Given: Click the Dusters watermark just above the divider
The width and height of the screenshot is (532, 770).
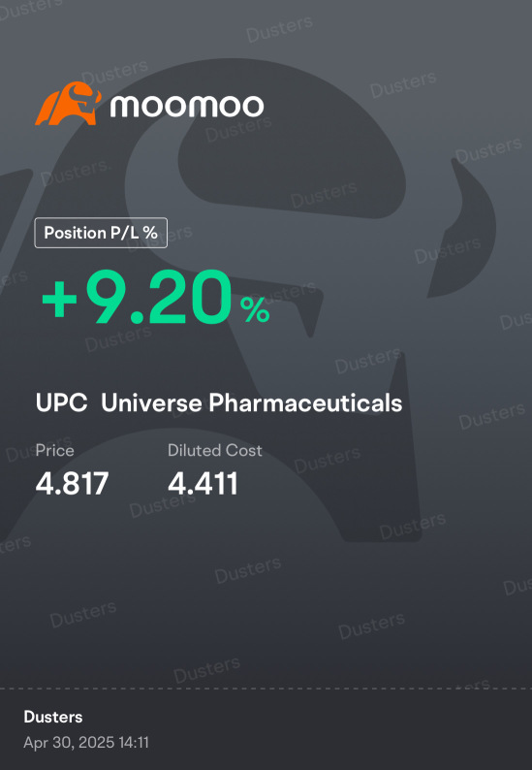Looking at the screenshot, I should (x=206, y=670).
